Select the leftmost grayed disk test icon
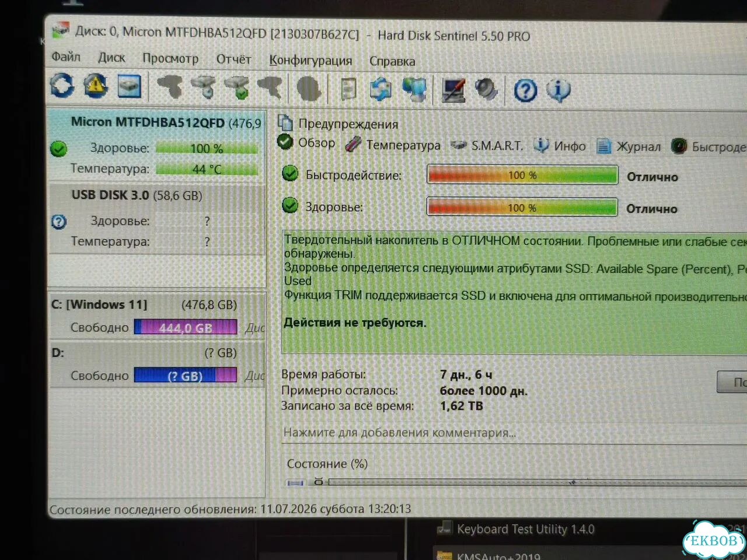The height and width of the screenshot is (560, 747). point(170,87)
